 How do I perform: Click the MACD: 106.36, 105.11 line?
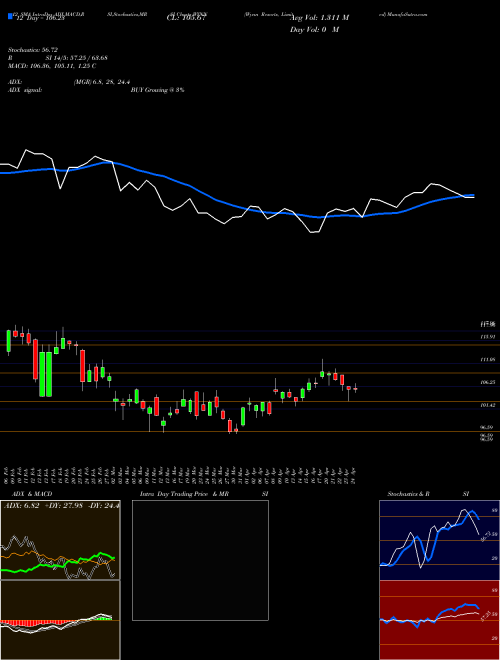tap(52, 66)
